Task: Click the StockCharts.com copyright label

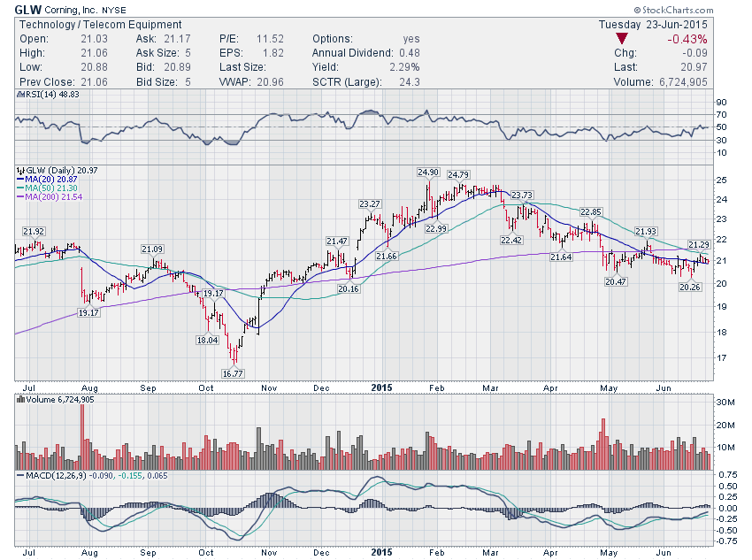Action: click(673, 10)
